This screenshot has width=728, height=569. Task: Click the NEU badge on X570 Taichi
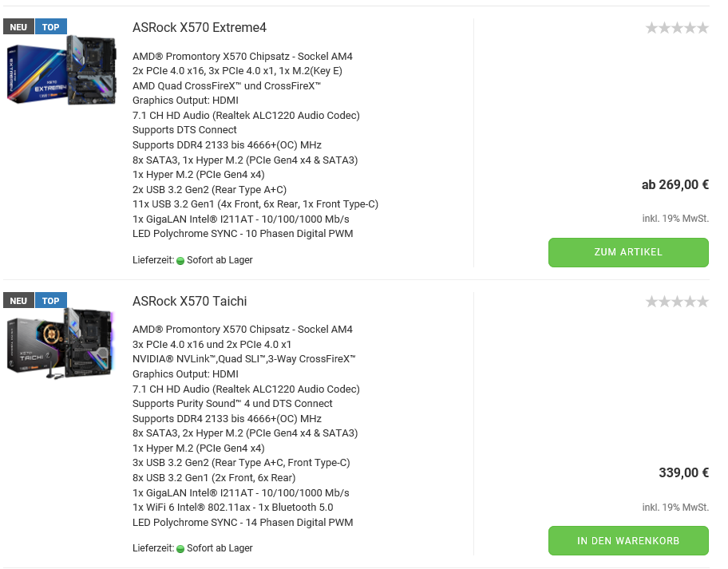click(x=18, y=301)
